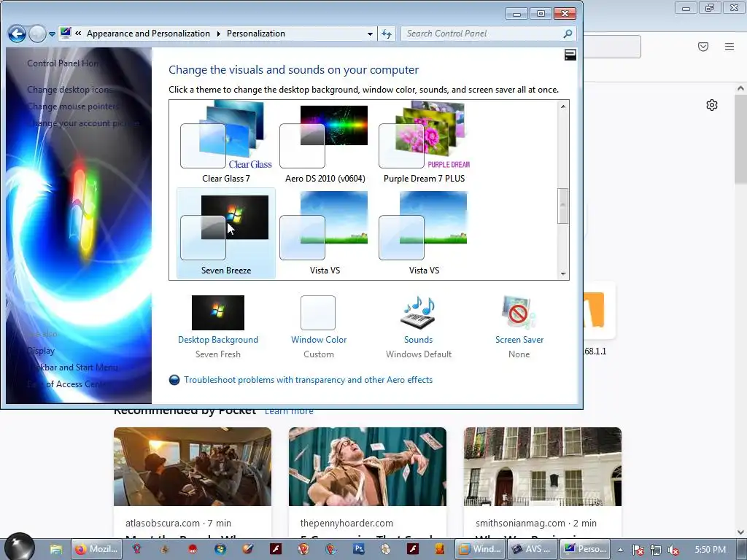Screen dimensions: 747x560
Task: Launch Photoshop from the taskbar Ps icon
Action: click(359, 549)
